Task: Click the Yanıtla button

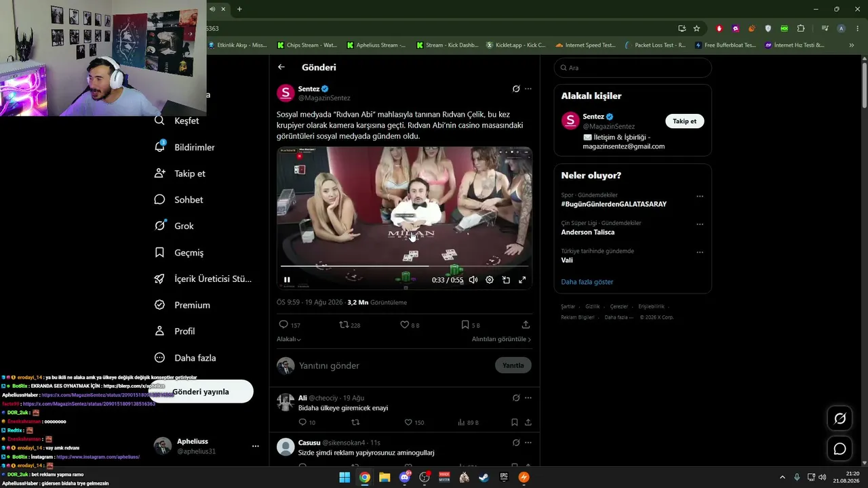Action: 513,365
